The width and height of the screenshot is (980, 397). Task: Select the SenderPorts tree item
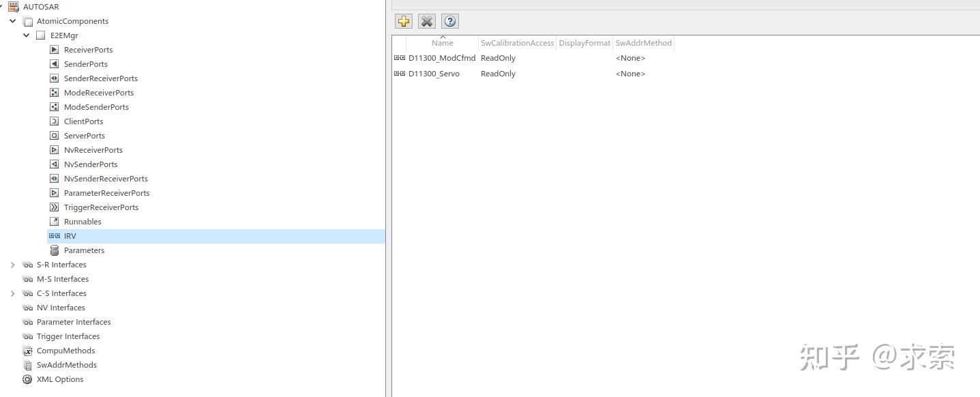point(86,64)
